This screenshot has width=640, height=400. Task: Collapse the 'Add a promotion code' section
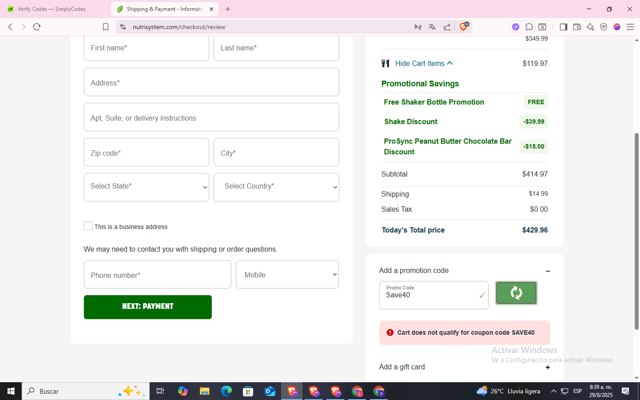[x=548, y=271]
